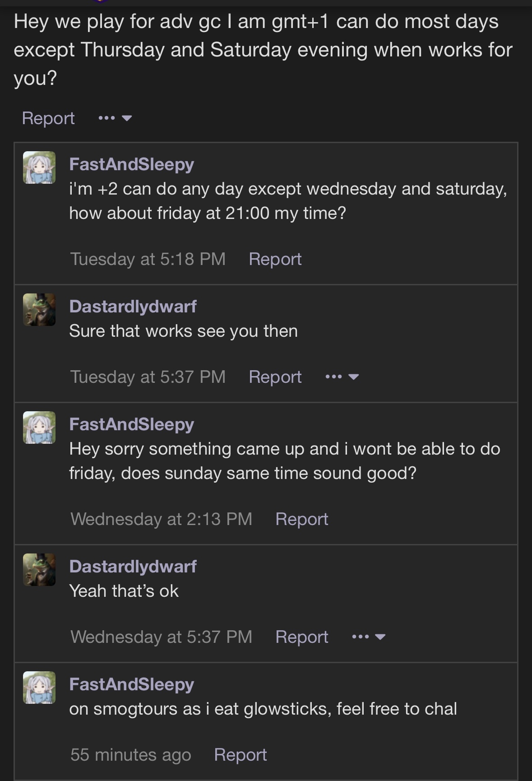The width and height of the screenshot is (532, 781).
Task: Report the Wednesday 2:13 PM comment
Action: click(301, 519)
